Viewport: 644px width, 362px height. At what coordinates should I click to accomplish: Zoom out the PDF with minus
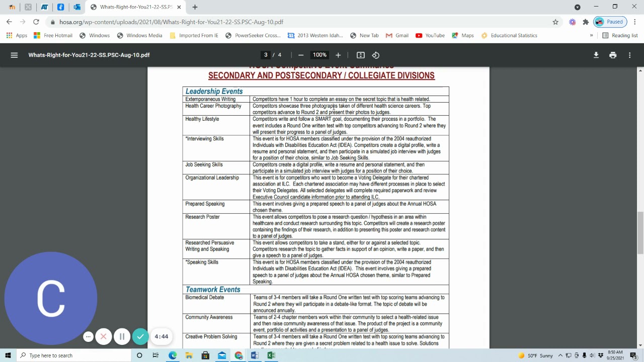(x=301, y=55)
